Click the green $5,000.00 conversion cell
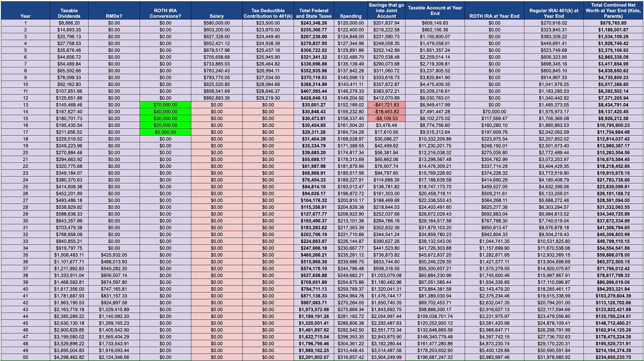Image resolution: width=644 pixels, height=361 pixels. point(165,132)
